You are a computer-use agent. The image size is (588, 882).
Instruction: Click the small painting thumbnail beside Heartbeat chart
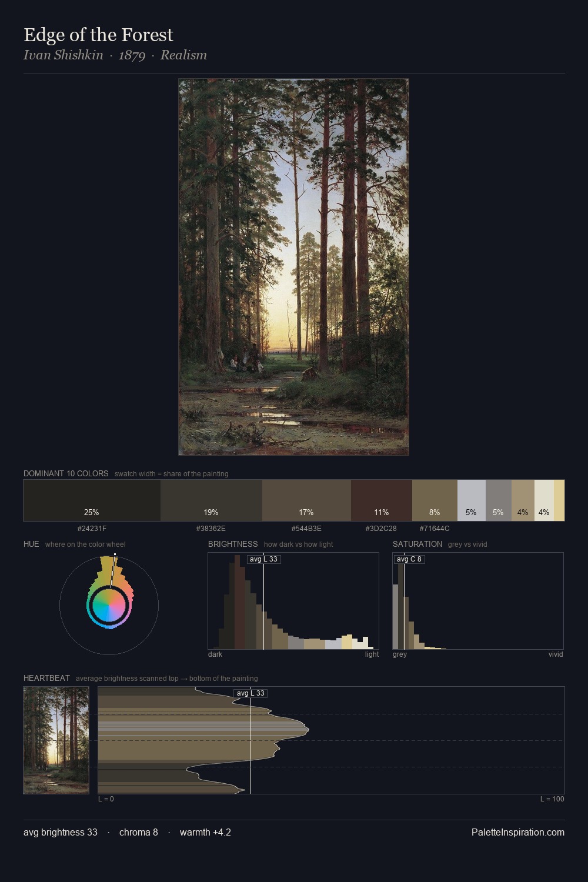[56, 740]
